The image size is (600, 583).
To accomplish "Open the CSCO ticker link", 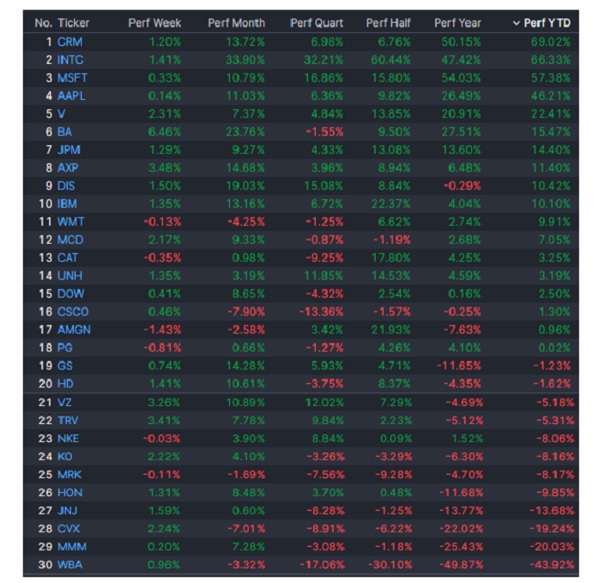I will 73,311.
